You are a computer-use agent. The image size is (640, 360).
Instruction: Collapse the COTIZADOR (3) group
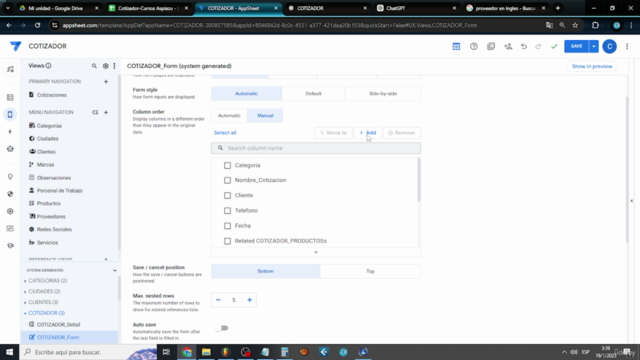tap(25, 313)
